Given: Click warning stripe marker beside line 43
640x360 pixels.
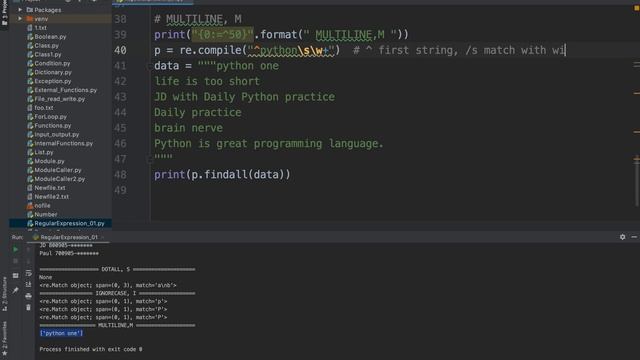Looking at the screenshot, I should (637, 93).
